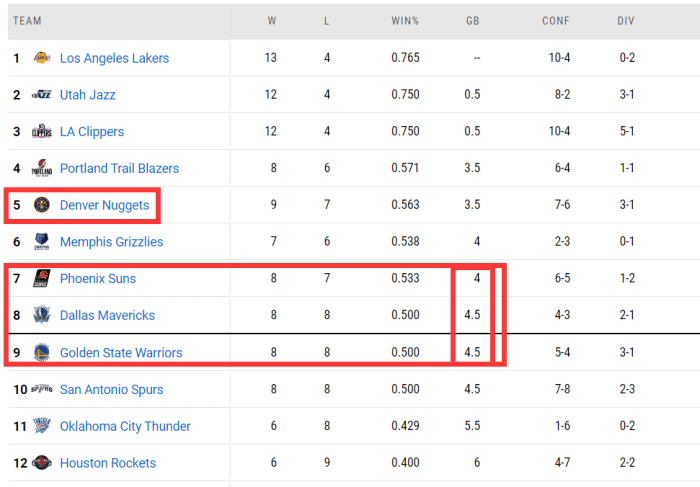Go to San Antonio Spurs team page

[x=111, y=389]
